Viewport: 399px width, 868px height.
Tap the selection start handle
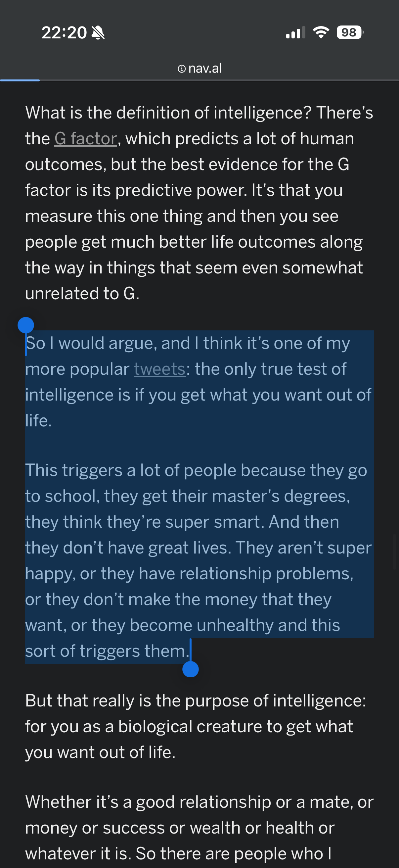(25, 326)
